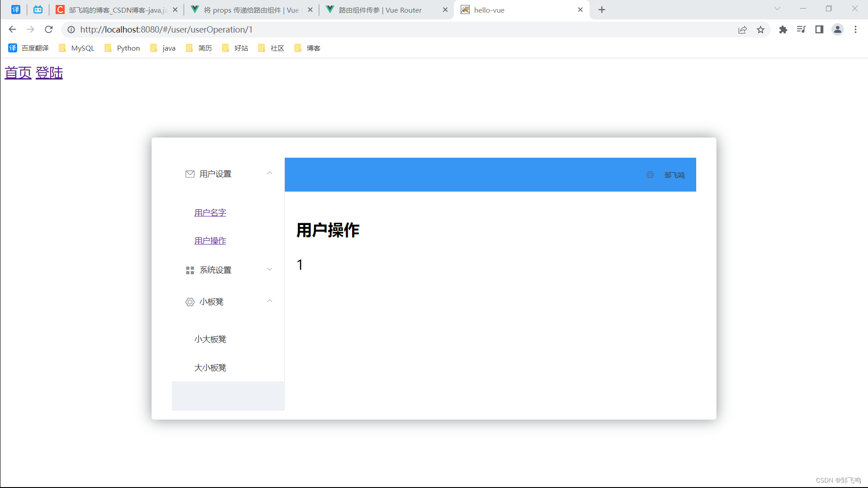The image size is (868, 488).
Task: Switch to the 路由组件传参 Vue Router tab
Action: (x=387, y=10)
